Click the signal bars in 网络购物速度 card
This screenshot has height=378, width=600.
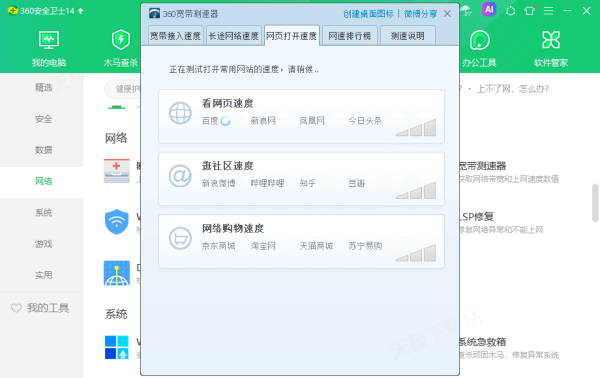pyautogui.click(x=416, y=253)
